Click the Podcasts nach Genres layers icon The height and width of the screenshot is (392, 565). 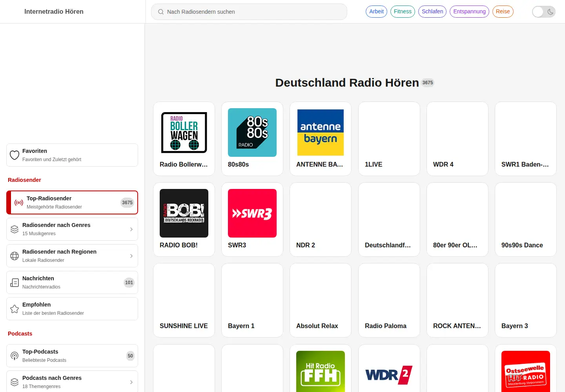[15, 382]
